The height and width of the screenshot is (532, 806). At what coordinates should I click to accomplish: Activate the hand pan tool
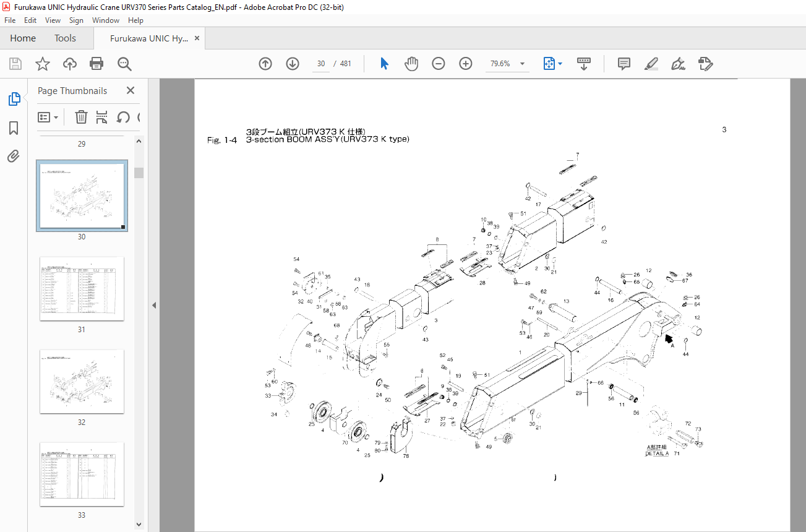[x=411, y=64]
